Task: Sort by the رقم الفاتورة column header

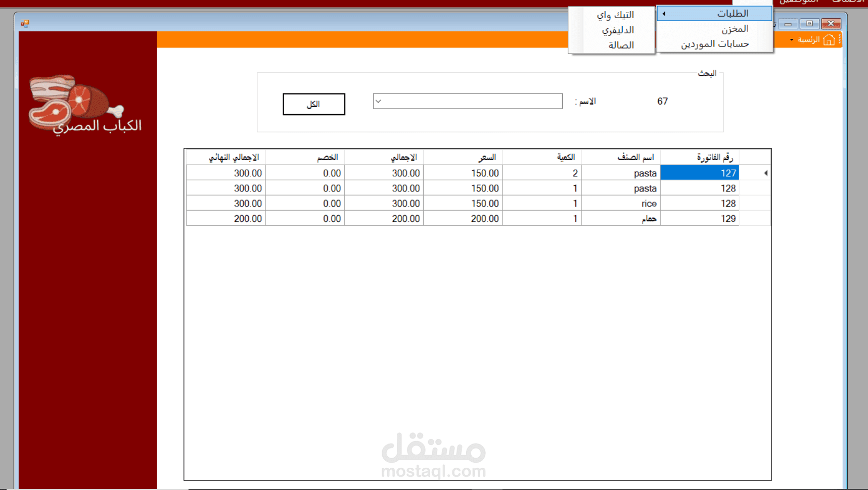Action: point(700,158)
